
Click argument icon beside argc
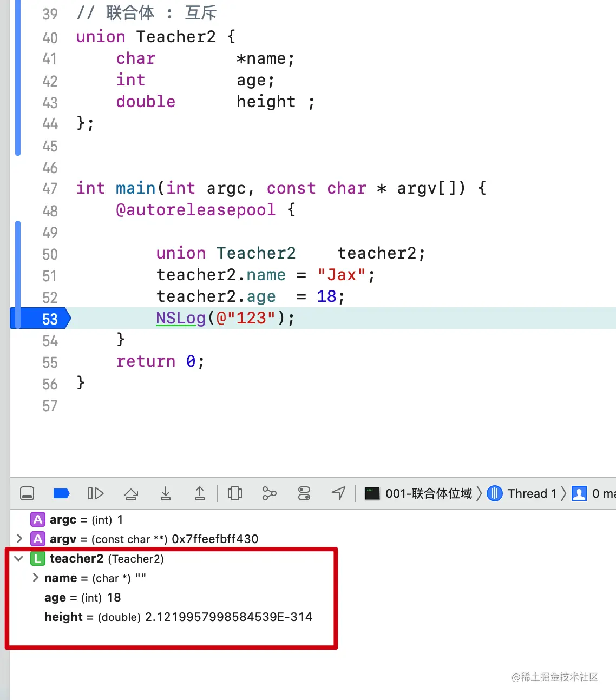coord(38,520)
